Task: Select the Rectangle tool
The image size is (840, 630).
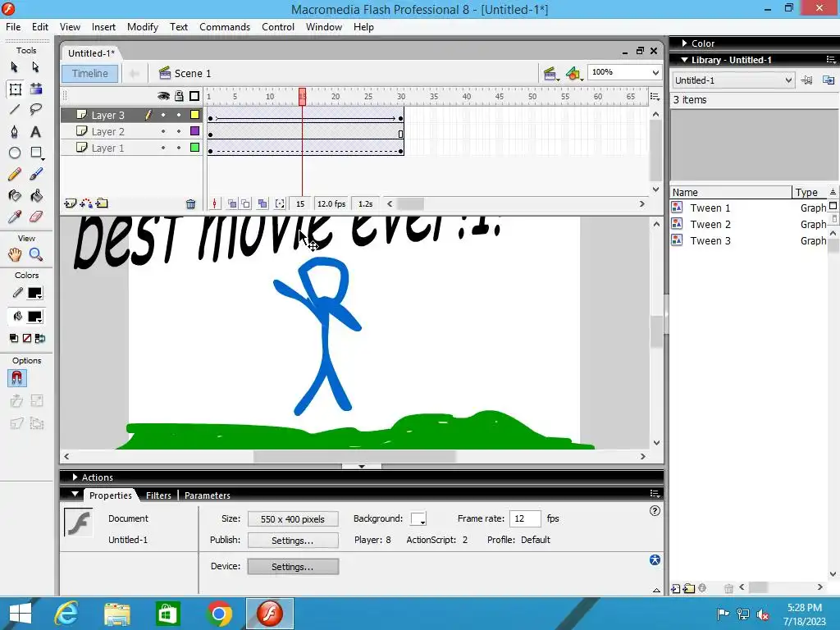Action: pyautogui.click(x=36, y=153)
